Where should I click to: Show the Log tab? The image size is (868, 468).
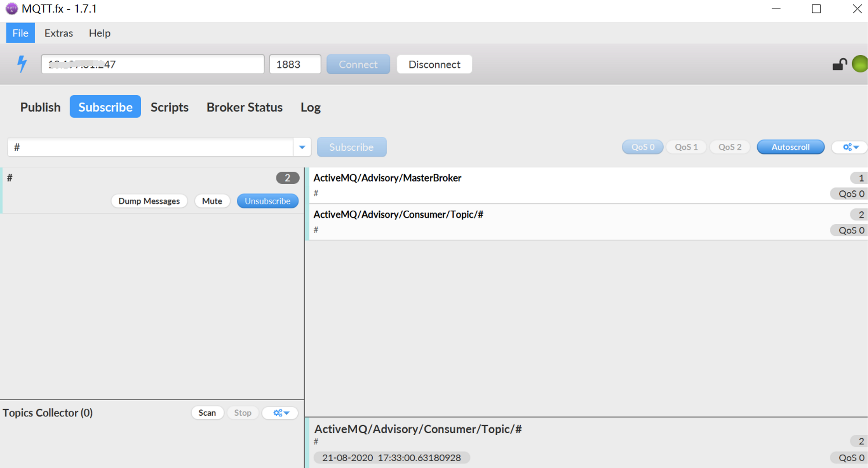tap(310, 107)
